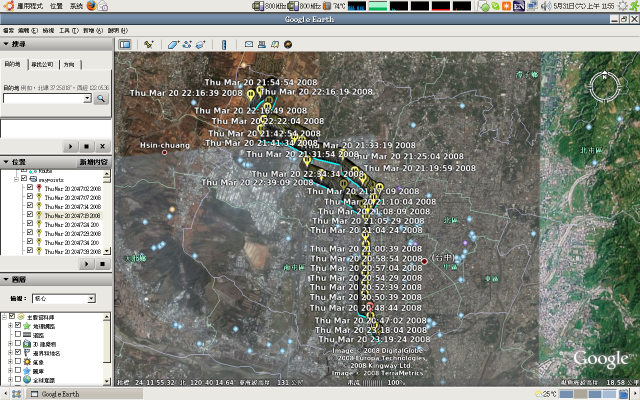The height and width of the screenshot is (400, 640).
Task: Expand the 3D buildings layer tree node
Action: [10, 344]
